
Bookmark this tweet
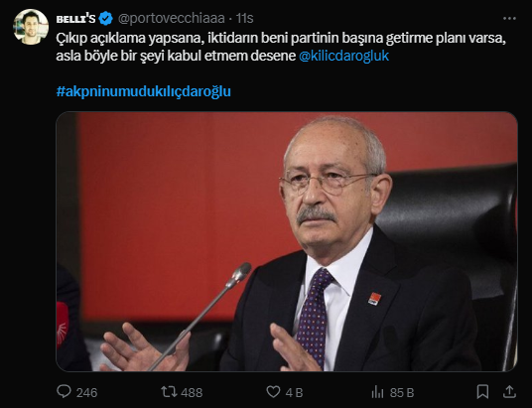(482, 392)
